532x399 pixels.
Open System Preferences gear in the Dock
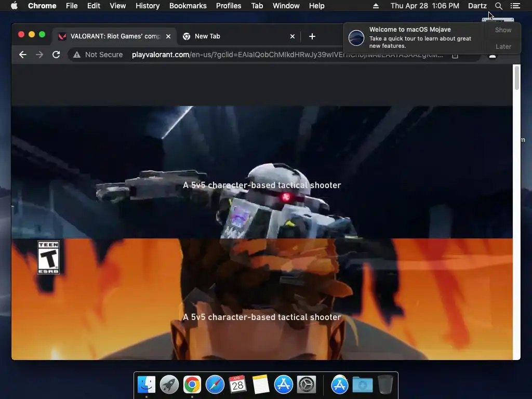pos(307,384)
